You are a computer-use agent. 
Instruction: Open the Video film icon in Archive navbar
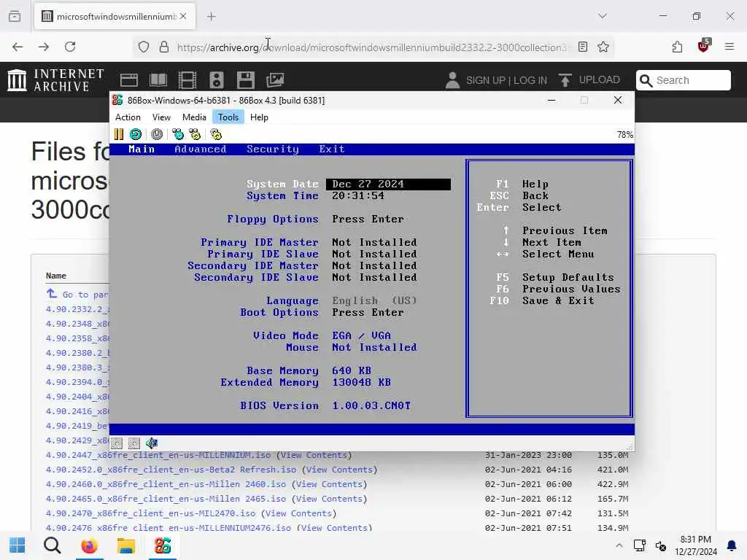(x=187, y=80)
